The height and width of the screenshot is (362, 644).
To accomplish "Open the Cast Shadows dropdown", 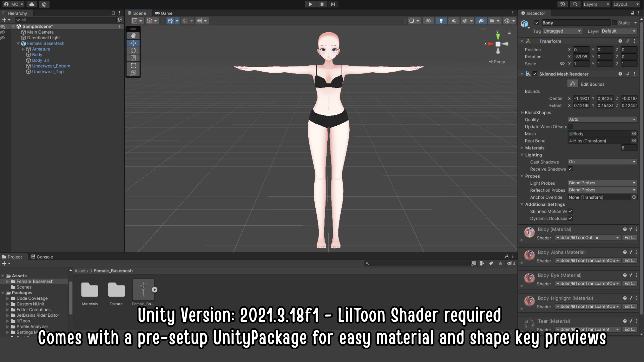I will (602, 162).
